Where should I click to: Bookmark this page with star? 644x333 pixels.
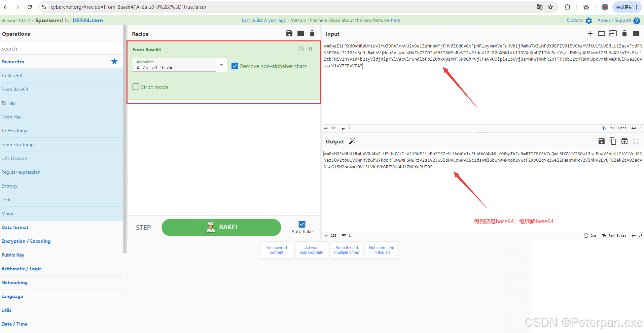tap(550, 7)
